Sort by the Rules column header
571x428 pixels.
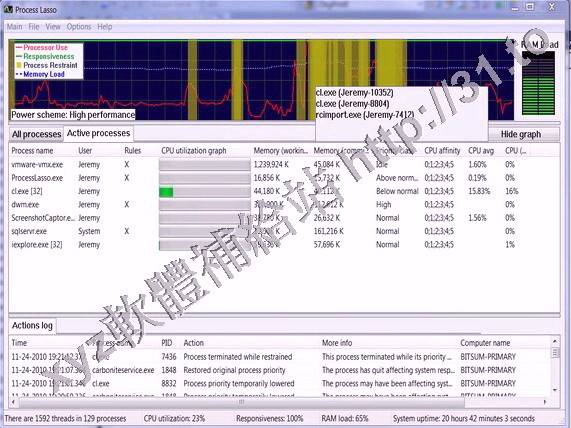click(x=133, y=150)
